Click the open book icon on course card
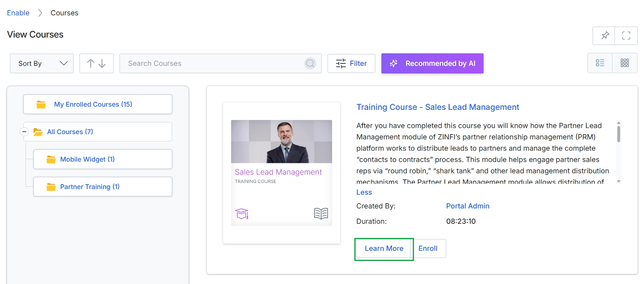644x284 pixels. [x=321, y=213]
